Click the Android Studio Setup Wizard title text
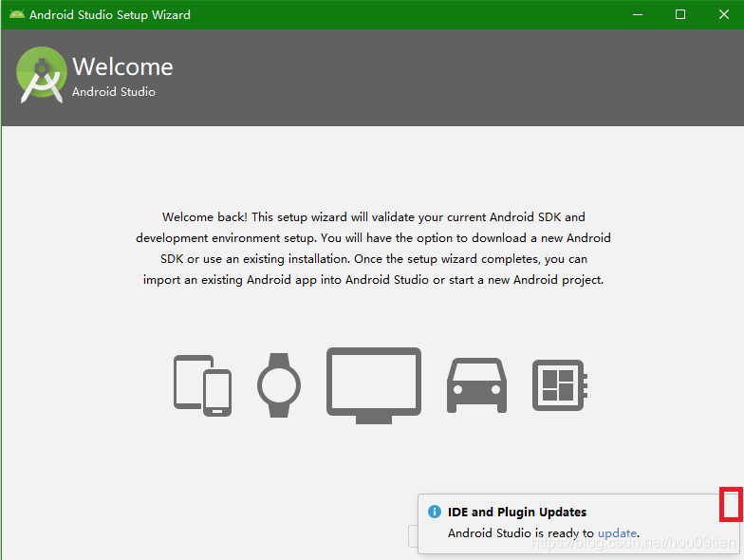744x560 pixels. click(110, 15)
